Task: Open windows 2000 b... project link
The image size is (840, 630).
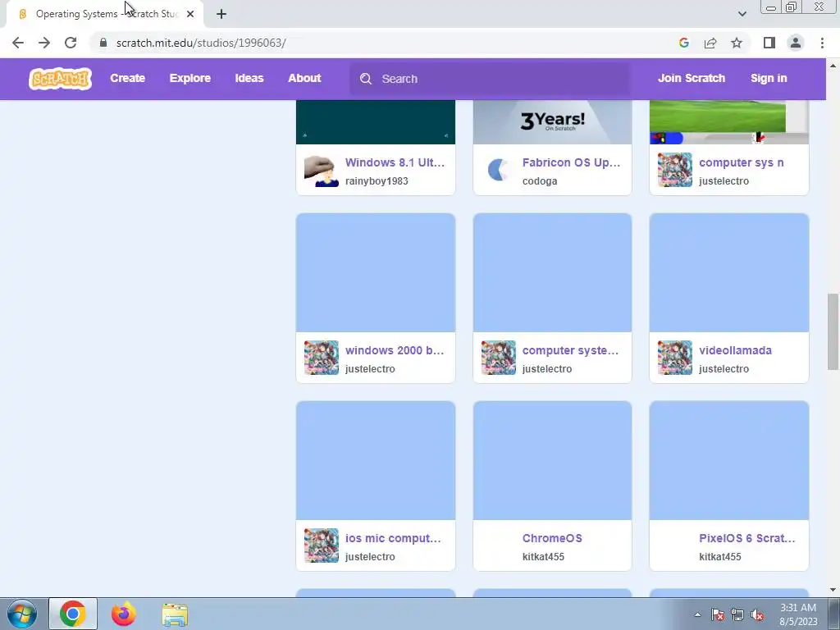Action: click(395, 350)
